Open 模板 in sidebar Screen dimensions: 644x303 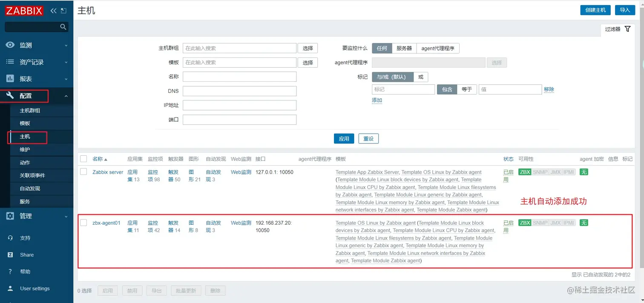point(25,123)
